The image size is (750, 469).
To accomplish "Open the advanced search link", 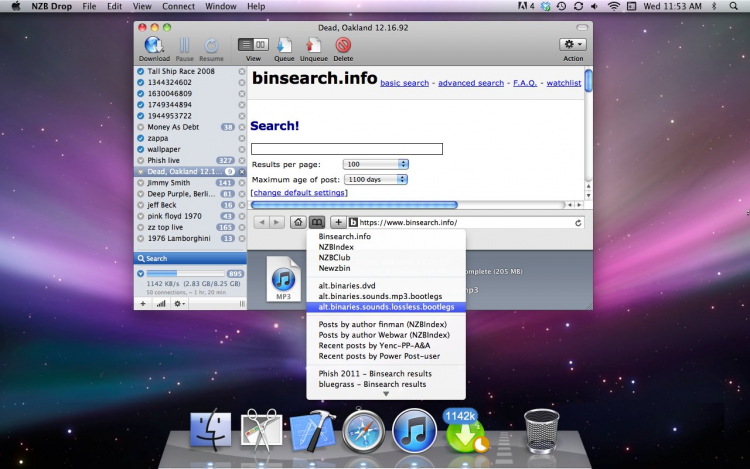I will (471, 83).
